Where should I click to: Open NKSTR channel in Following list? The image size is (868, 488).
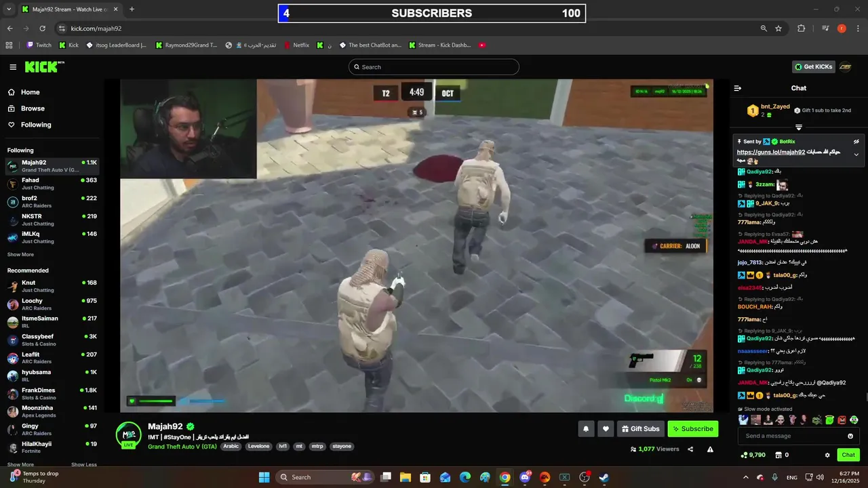(52, 220)
